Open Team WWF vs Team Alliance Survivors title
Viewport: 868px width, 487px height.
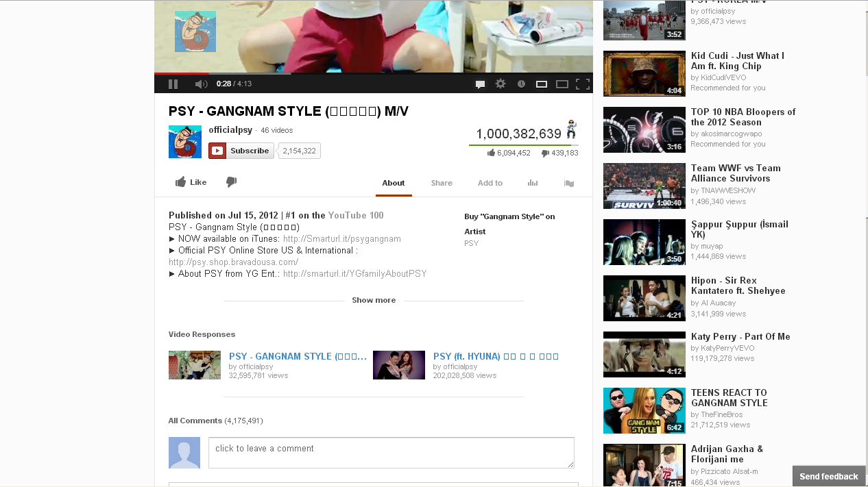[x=736, y=173]
